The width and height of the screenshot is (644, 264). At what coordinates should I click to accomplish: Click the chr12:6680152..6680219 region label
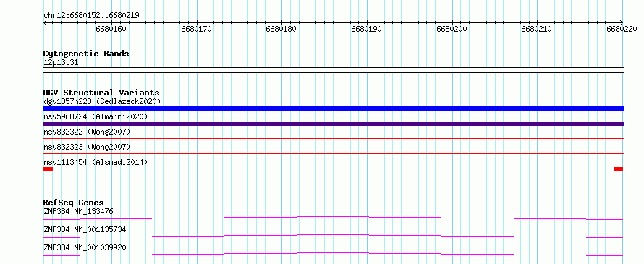click(x=91, y=15)
